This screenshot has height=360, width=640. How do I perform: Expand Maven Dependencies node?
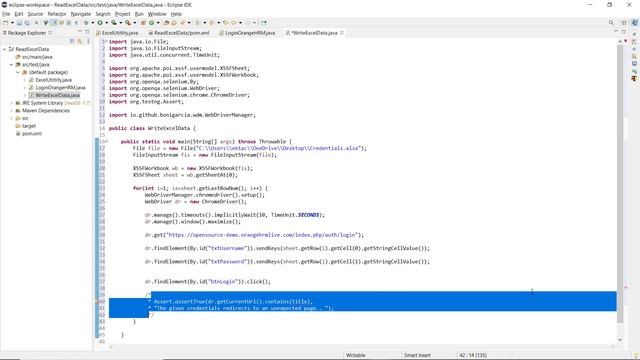point(11,111)
